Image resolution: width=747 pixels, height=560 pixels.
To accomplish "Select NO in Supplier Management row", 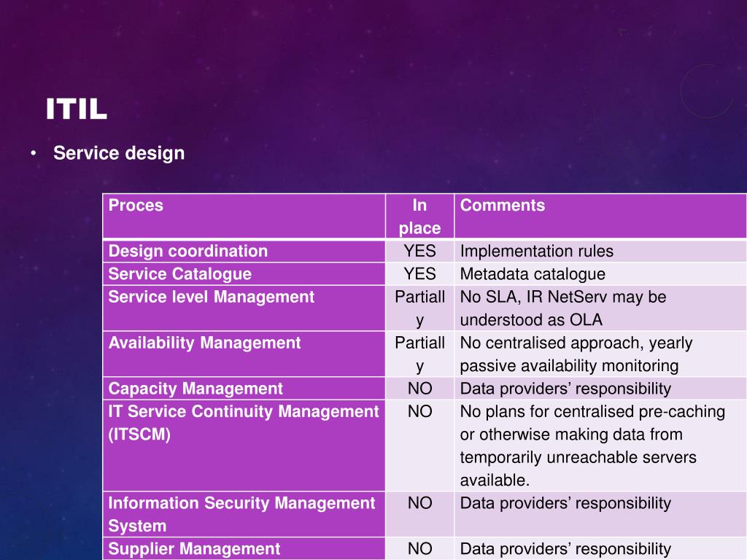I will [419, 548].
